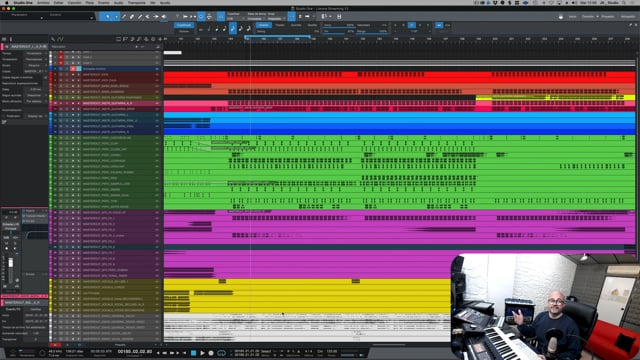
Task: Open the Transporte menu
Action: point(137,2)
